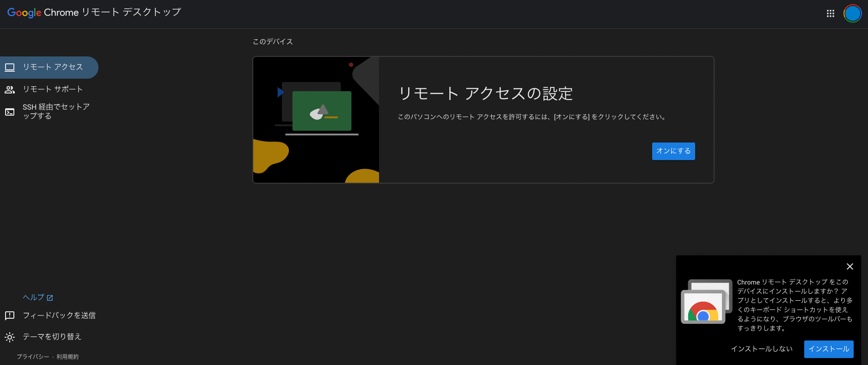Click フィードバックを送信
Viewport: 868px width, 365px height.
(x=59, y=316)
